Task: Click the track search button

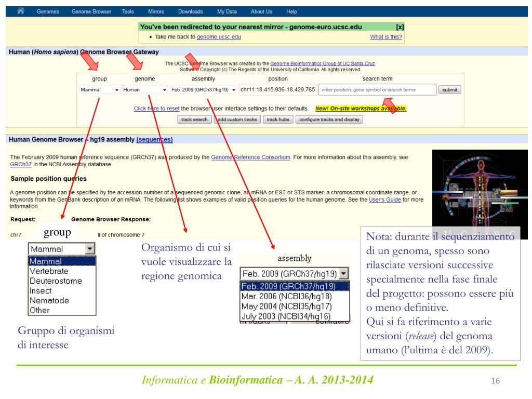Action: [194, 119]
